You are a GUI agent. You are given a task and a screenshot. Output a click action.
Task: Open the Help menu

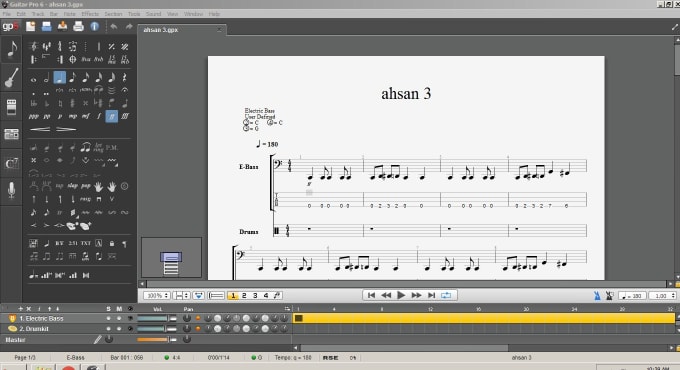[x=214, y=14]
